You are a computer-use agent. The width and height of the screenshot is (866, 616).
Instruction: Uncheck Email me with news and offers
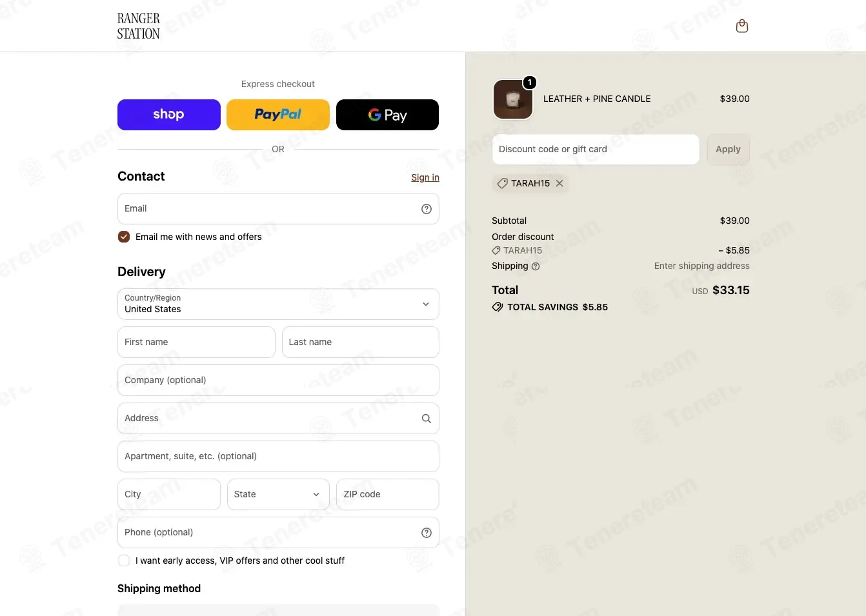(x=124, y=237)
